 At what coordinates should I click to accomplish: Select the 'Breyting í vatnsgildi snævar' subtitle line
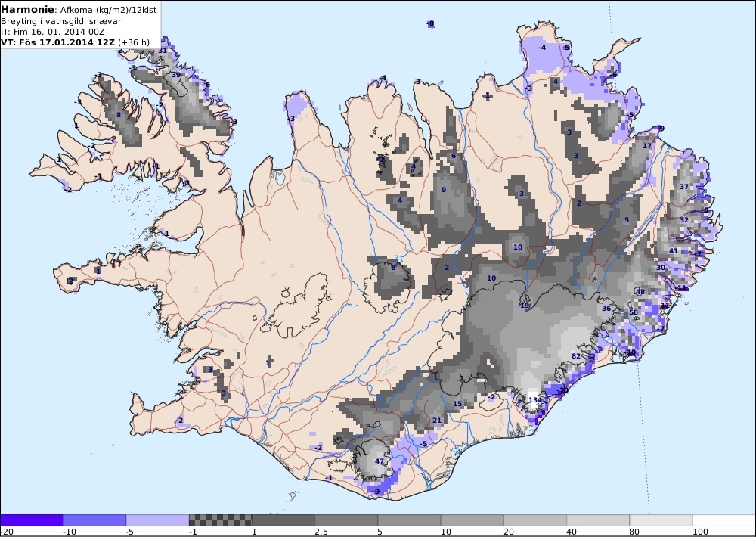click(x=60, y=21)
